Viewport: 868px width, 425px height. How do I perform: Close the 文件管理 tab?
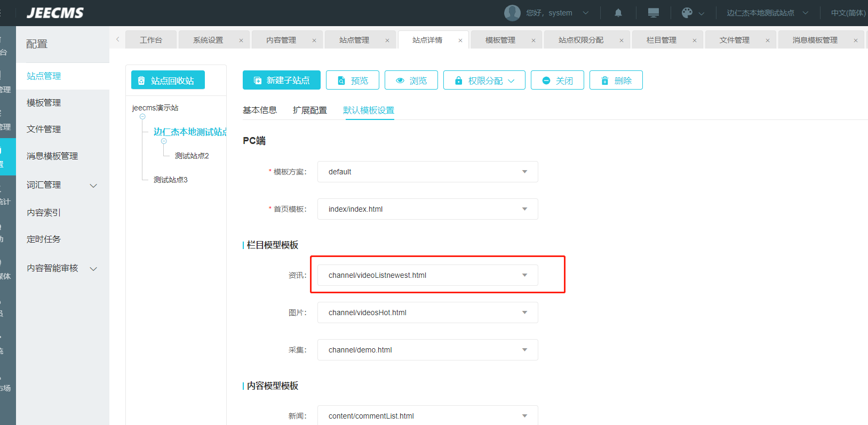pyautogui.click(x=768, y=41)
